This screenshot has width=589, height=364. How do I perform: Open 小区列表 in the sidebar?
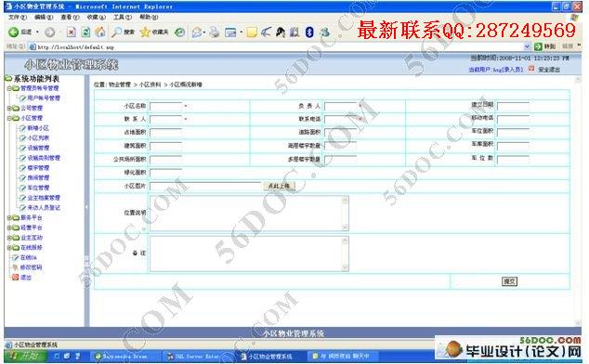(x=38, y=137)
